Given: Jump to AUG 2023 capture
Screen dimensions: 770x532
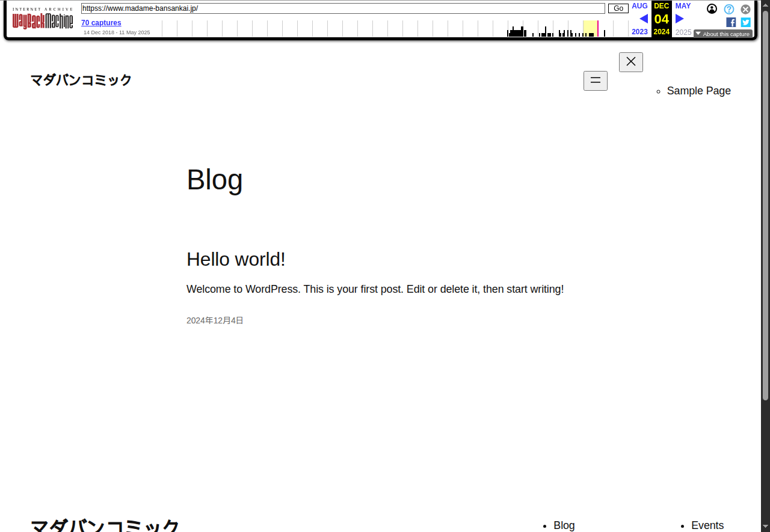Looking at the screenshot, I should pyautogui.click(x=639, y=6).
